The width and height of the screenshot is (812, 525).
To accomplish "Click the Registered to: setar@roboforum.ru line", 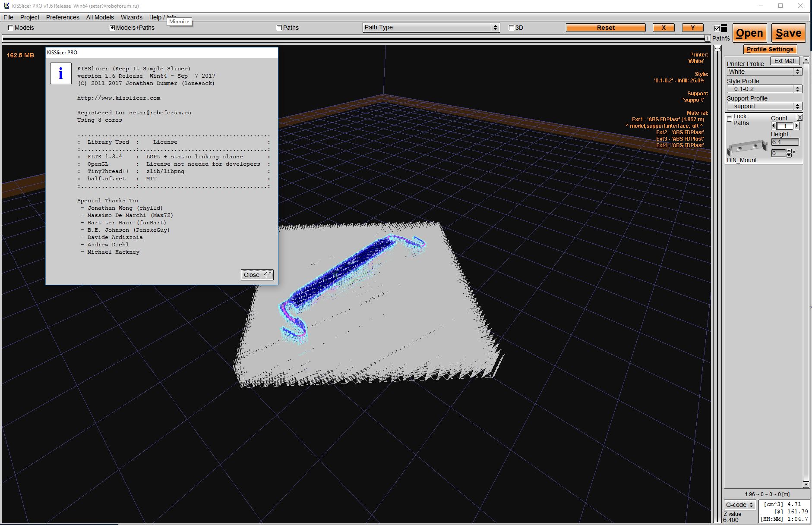I will pyautogui.click(x=134, y=113).
